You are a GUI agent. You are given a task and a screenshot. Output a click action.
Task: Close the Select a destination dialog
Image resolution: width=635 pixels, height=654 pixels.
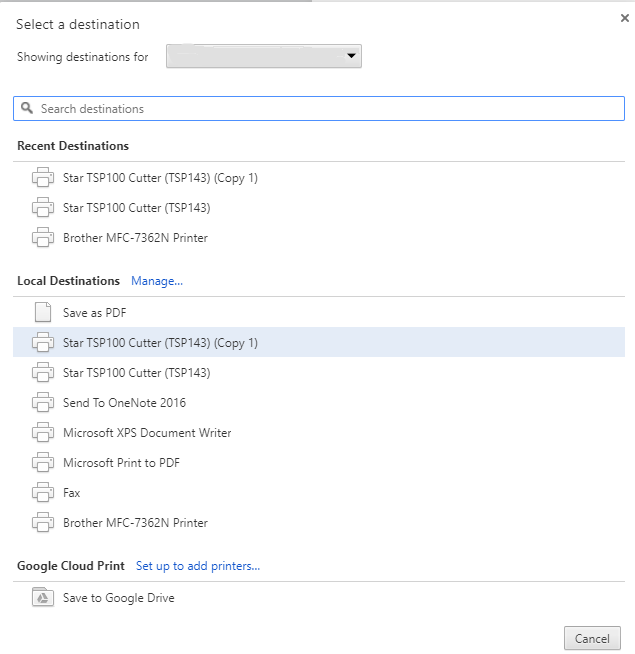point(625,18)
